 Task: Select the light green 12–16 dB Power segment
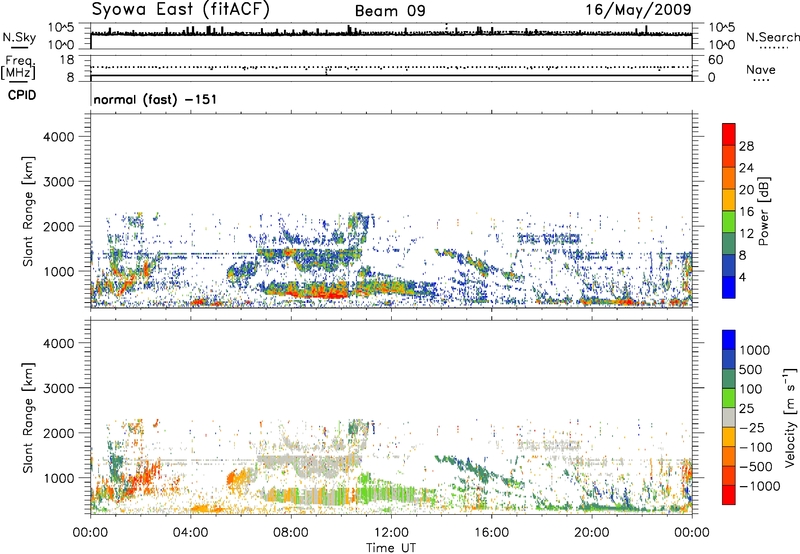point(729,221)
